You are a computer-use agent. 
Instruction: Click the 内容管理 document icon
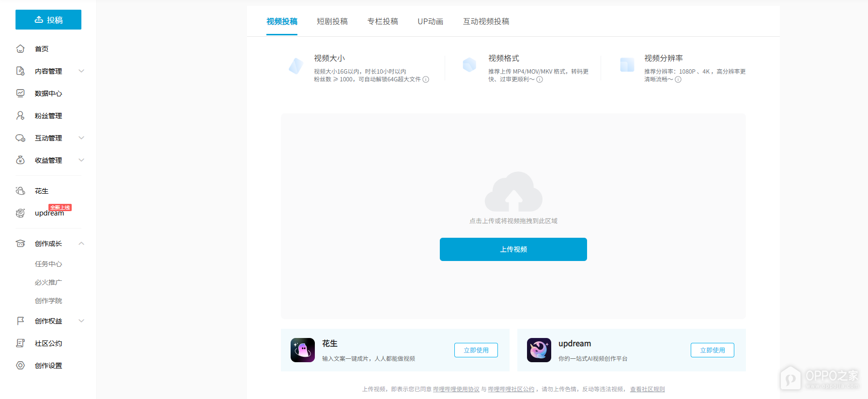(20, 71)
